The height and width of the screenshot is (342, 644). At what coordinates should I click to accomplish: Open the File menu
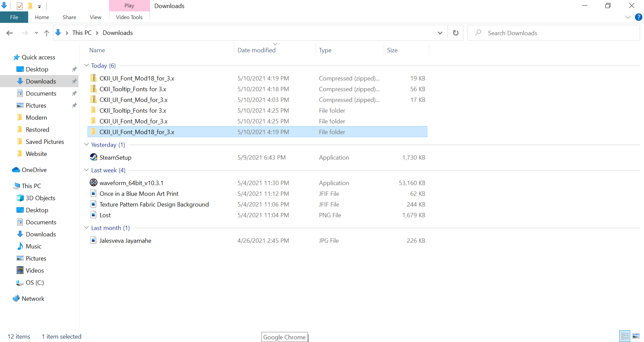point(14,17)
